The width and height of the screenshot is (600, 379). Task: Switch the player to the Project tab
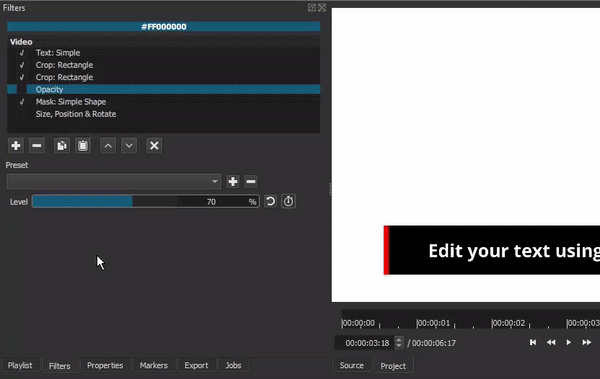pyautogui.click(x=393, y=366)
